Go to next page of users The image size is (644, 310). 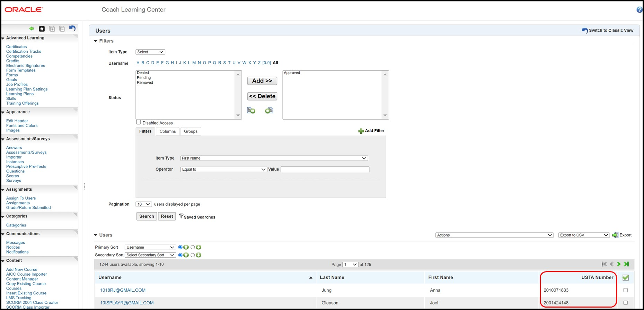tap(619, 264)
